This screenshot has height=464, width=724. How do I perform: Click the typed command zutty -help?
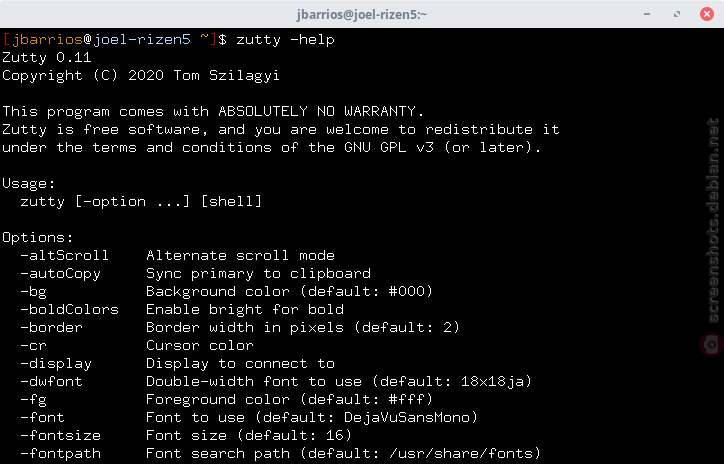click(x=285, y=40)
